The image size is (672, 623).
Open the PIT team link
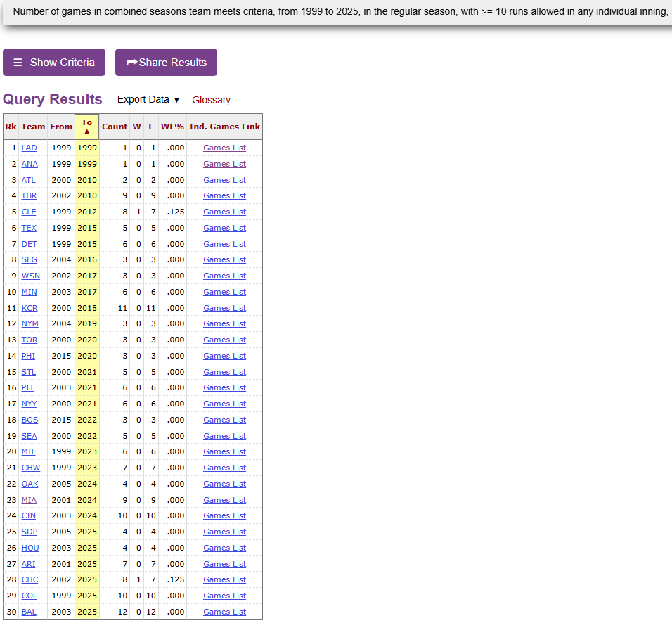pos(28,387)
